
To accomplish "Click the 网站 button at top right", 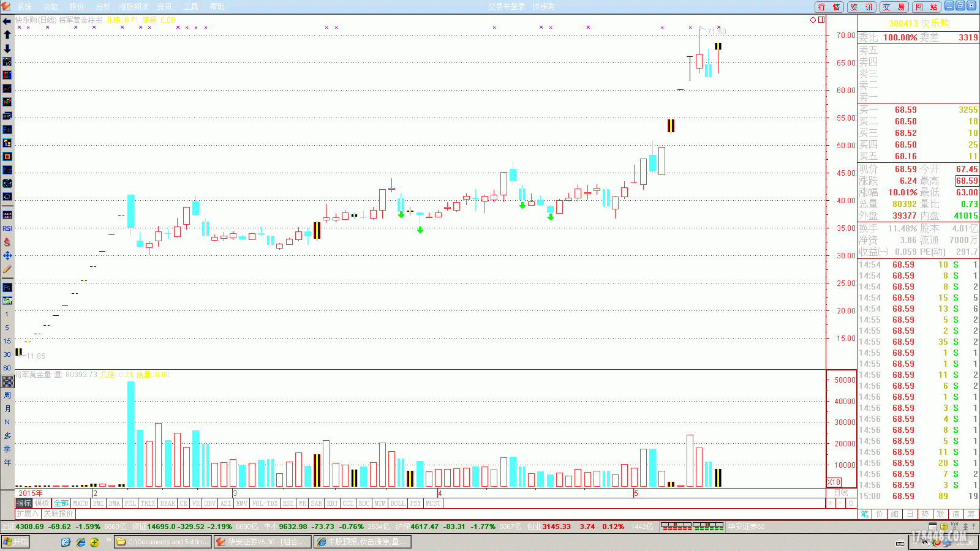I will (x=927, y=7).
